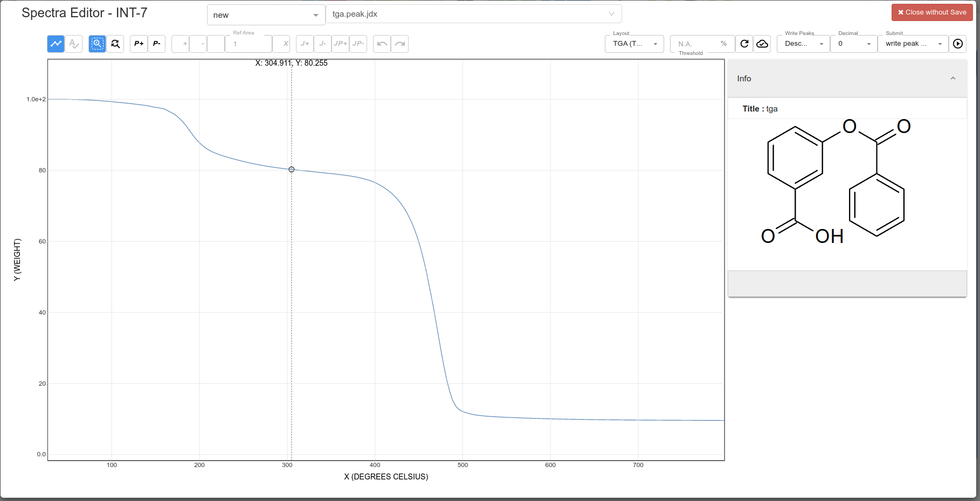Click the zoom selection magnifier tool
Image resolution: width=980 pixels, height=501 pixels.
(97, 44)
